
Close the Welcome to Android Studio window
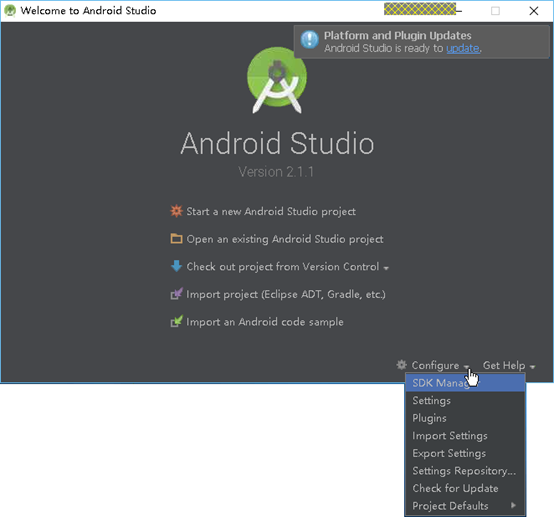(x=534, y=11)
